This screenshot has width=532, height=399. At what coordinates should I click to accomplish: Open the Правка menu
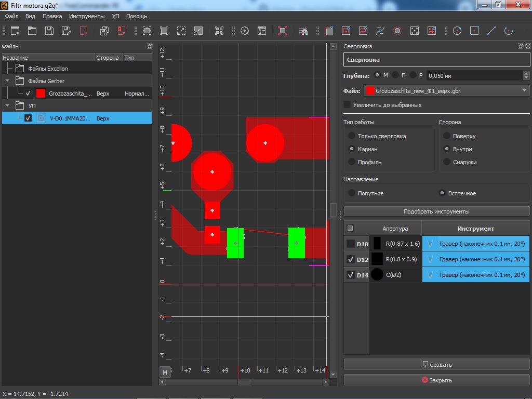pyautogui.click(x=52, y=16)
